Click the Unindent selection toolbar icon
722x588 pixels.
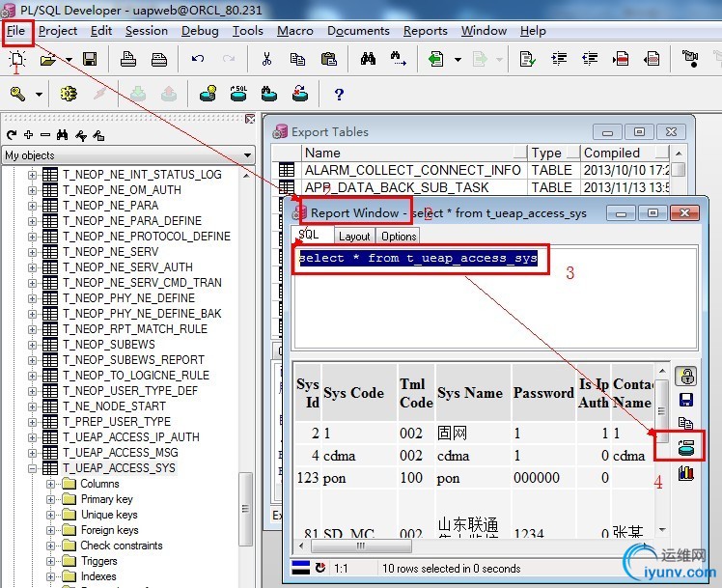[590, 59]
